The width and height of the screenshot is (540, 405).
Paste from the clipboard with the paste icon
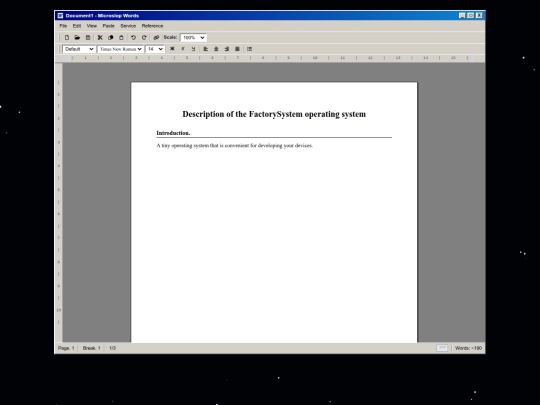pyautogui.click(x=121, y=38)
